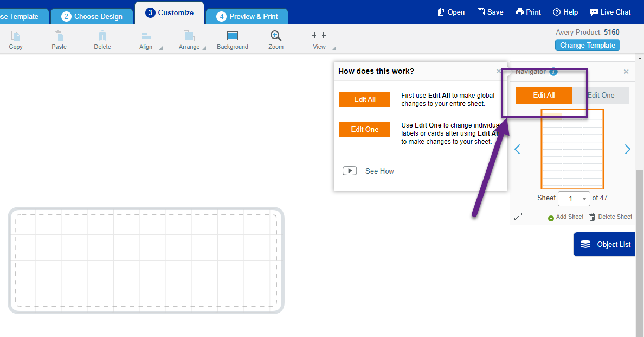Expand the Align dropdown arrow

pyautogui.click(x=160, y=48)
